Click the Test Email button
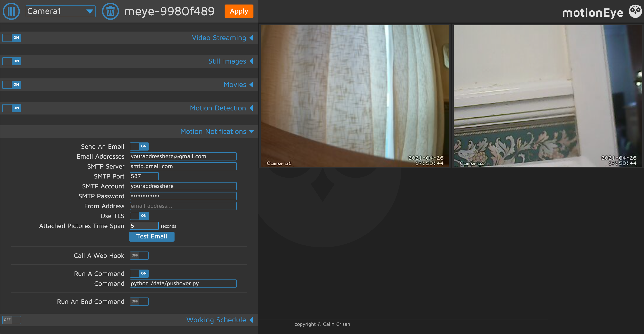This screenshot has height=334, width=644. (152, 236)
